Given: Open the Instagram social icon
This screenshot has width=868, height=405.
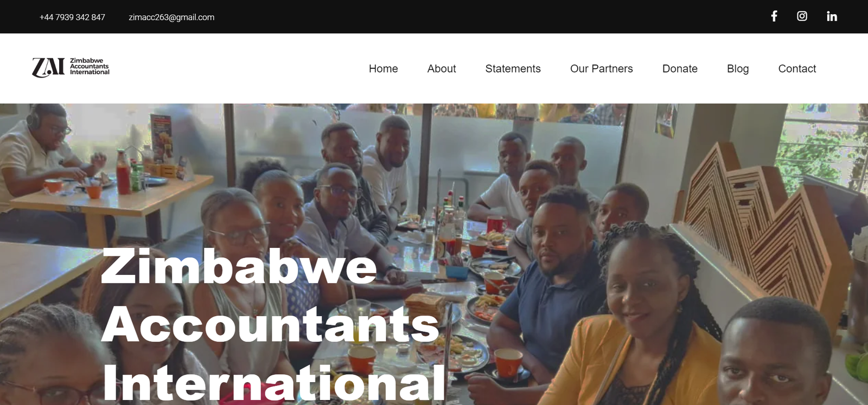Looking at the screenshot, I should 802,16.
